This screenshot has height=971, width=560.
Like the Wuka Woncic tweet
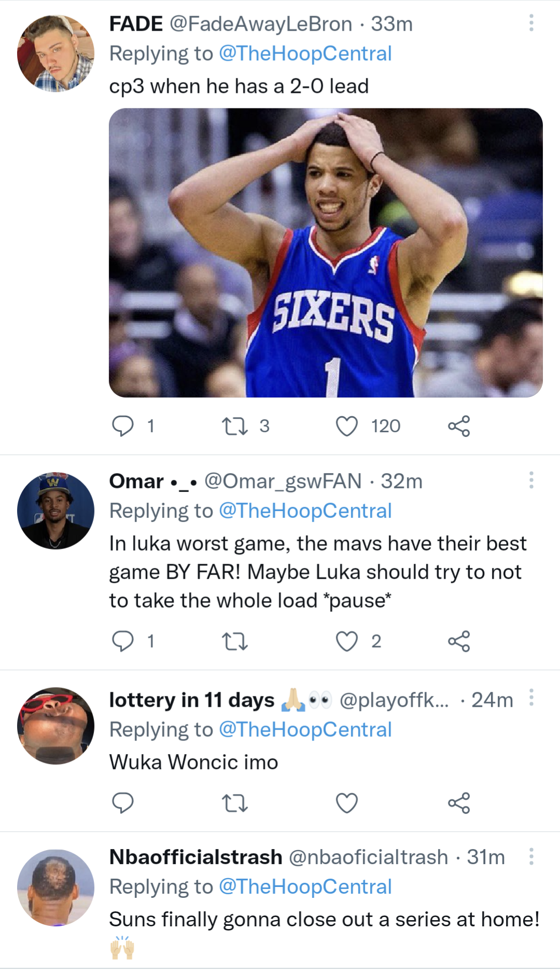[x=347, y=803]
